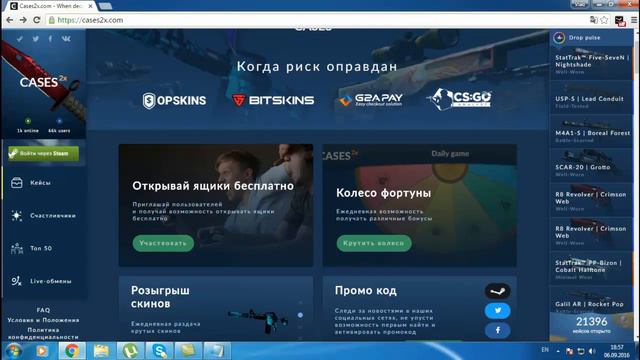Click the Drop pulse header icon
This screenshot has width=640, height=360.
click(559, 38)
